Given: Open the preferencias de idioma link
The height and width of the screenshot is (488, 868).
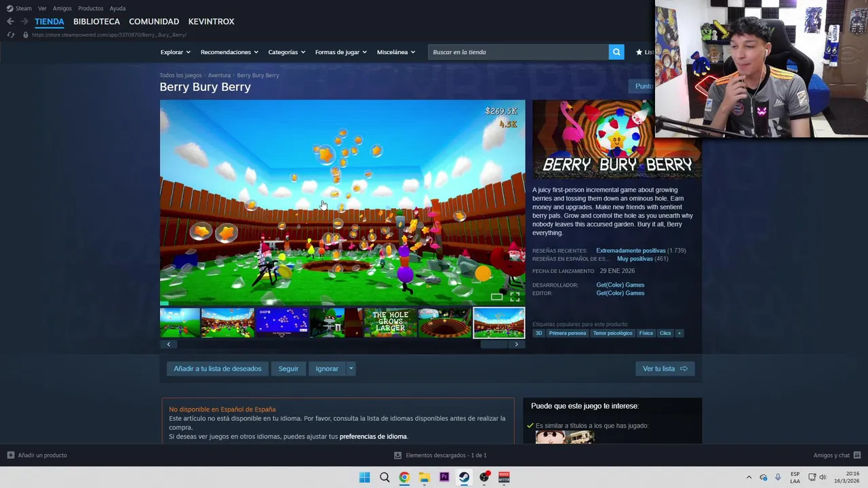Looking at the screenshot, I should click(373, 436).
